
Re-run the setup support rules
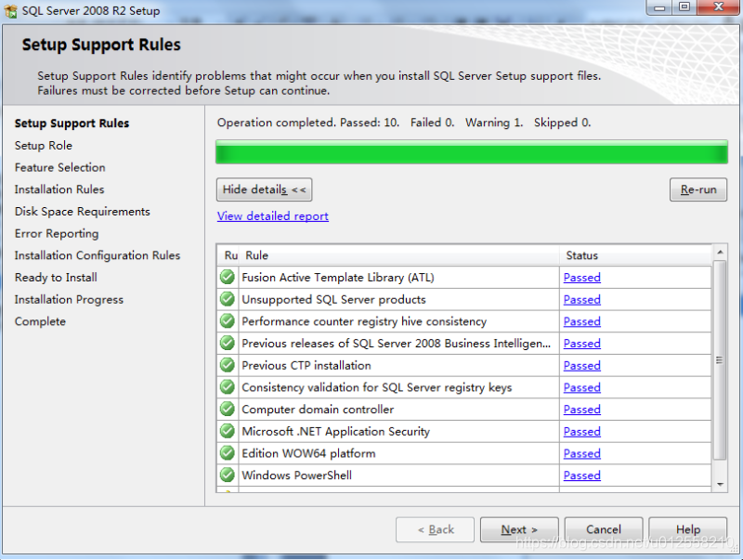(698, 189)
